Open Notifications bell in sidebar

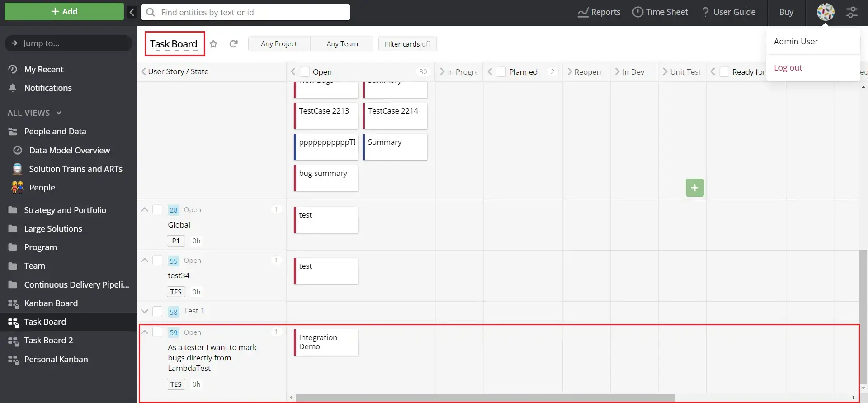[x=13, y=88]
